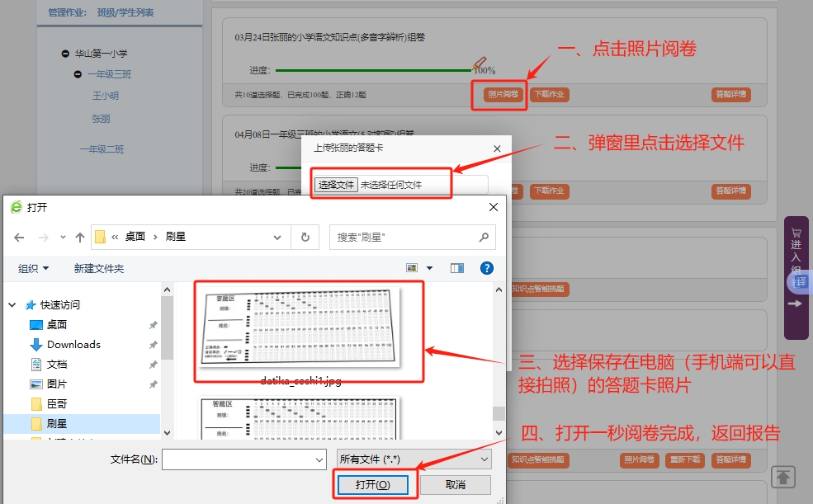Open the 组织 menu dropdown

(x=34, y=268)
